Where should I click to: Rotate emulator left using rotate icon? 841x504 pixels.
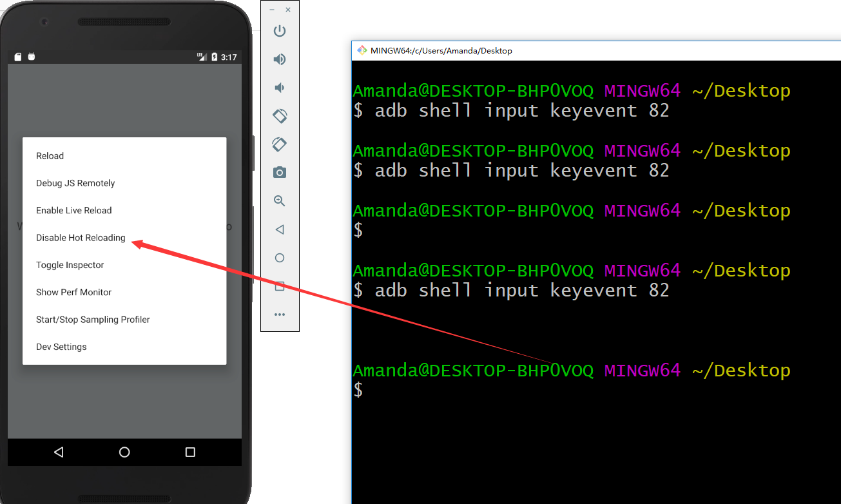(280, 116)
